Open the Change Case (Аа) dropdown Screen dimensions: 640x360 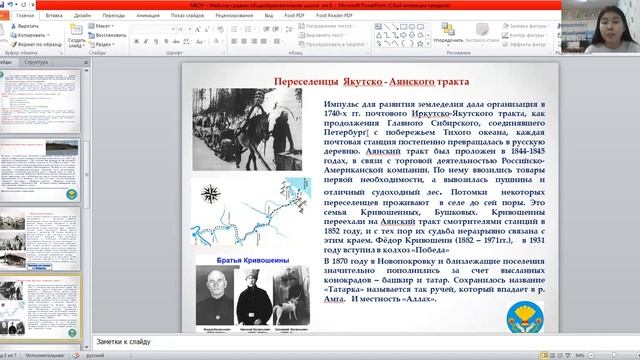click(200, 41)
